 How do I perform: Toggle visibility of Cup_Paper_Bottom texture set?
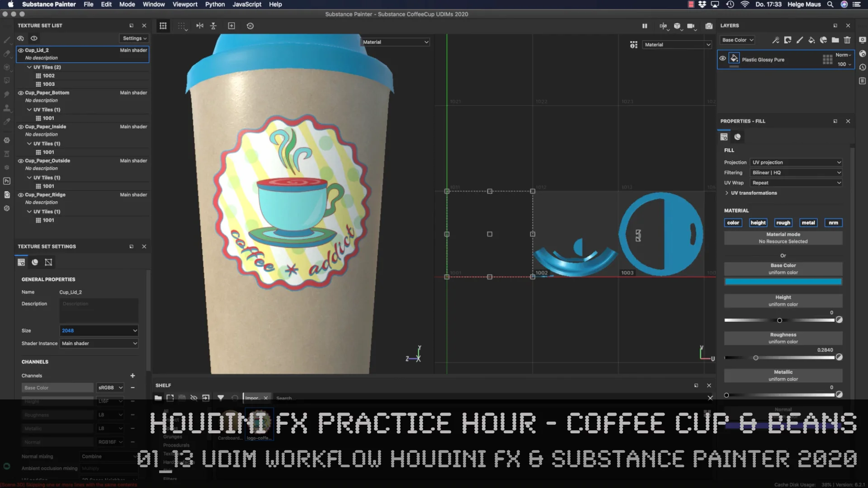pyautogui.click(x=20, y=93)
